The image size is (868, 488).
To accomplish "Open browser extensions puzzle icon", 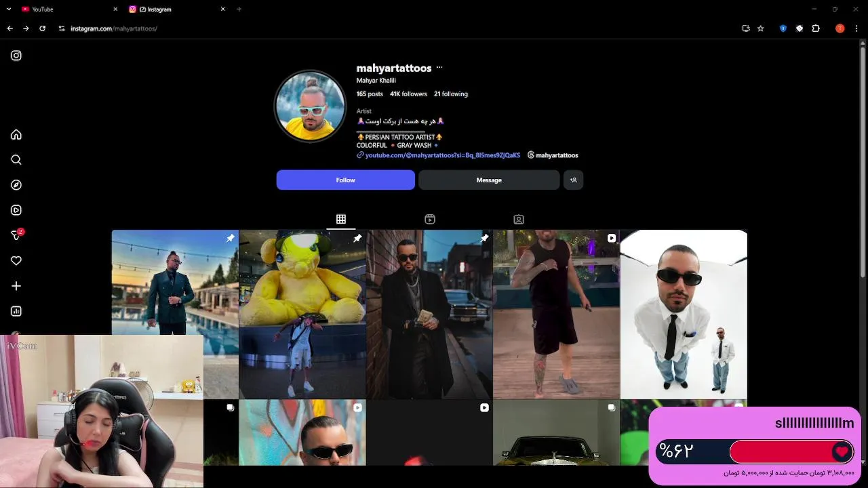I will (x=816, y=28).
